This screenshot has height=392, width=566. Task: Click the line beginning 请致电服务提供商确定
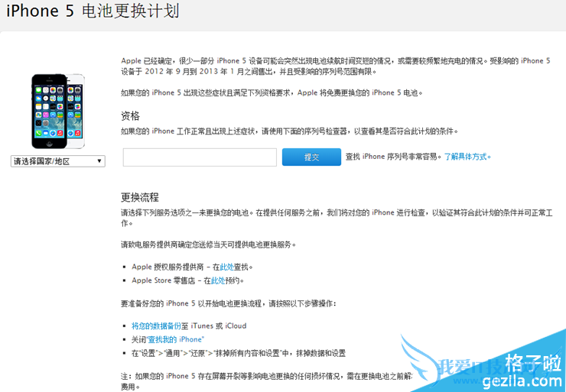coord(208,245)
